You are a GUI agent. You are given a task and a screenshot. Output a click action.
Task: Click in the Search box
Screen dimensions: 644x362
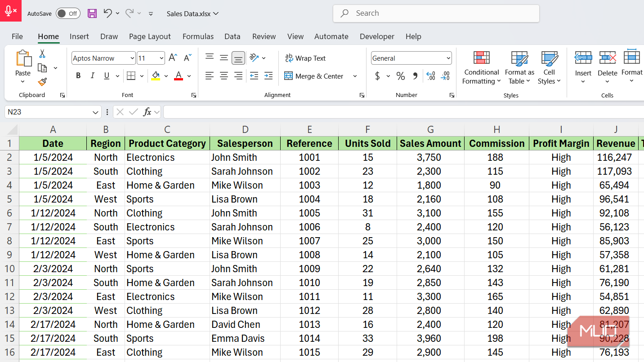[436, 13]
